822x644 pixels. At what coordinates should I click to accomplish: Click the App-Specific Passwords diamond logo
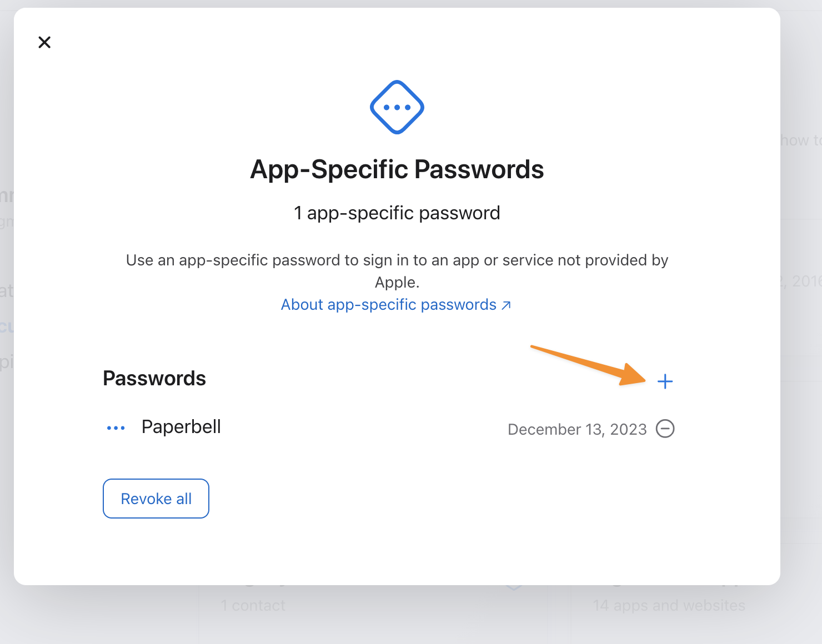[397, 107]
